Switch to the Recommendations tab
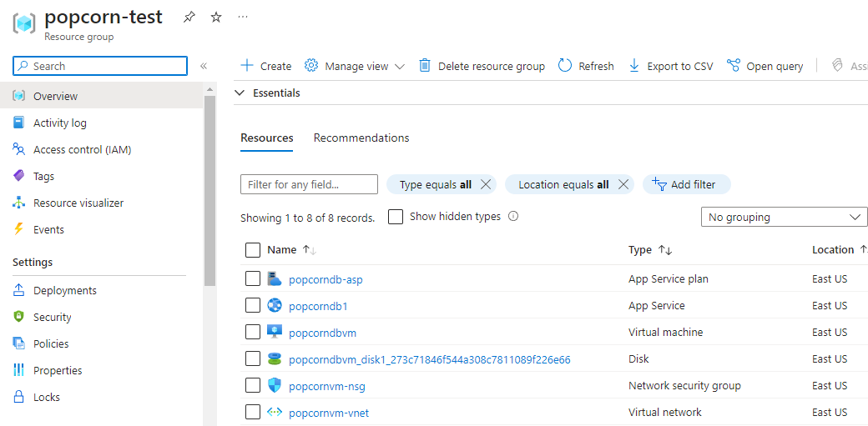Image resolution: width=868 pixels, height=426 pixels. [x=361, y=138]
